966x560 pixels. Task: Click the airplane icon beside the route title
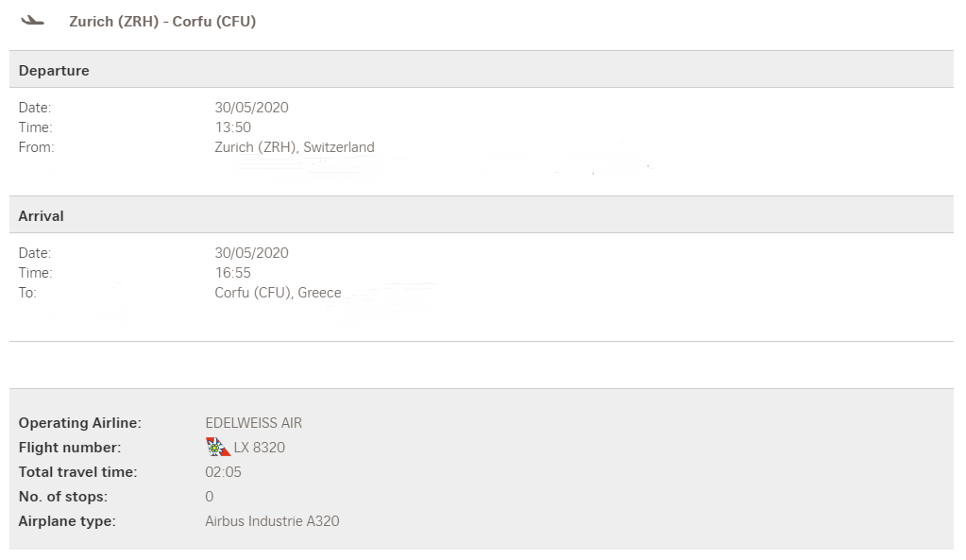coord(33,21)
